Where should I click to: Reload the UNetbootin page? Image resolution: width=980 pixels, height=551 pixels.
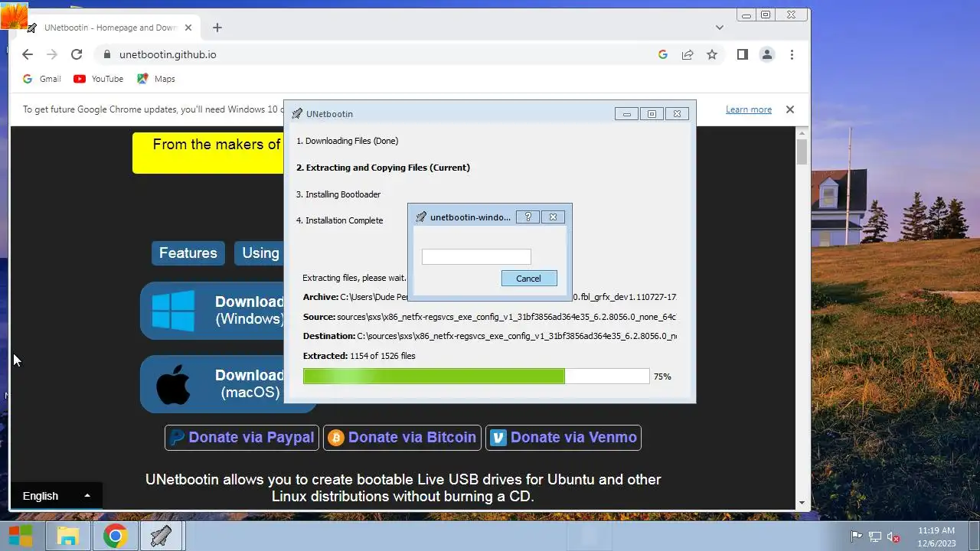coord(77,54)
